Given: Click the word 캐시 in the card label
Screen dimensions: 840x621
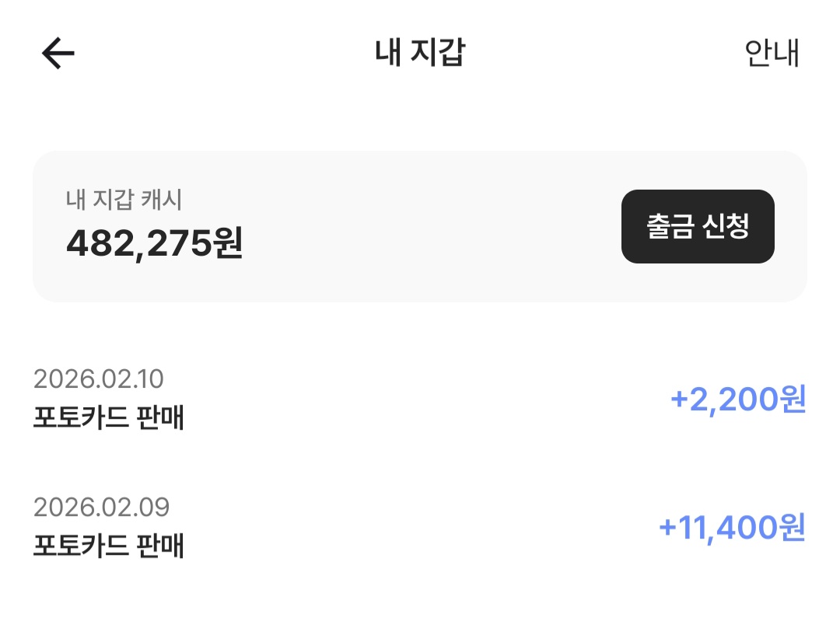Looking at the screenshot, I should point(163,200).
